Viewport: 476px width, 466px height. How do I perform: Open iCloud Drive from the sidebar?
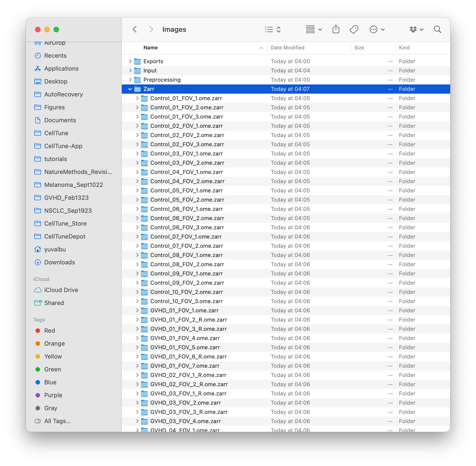61,290
